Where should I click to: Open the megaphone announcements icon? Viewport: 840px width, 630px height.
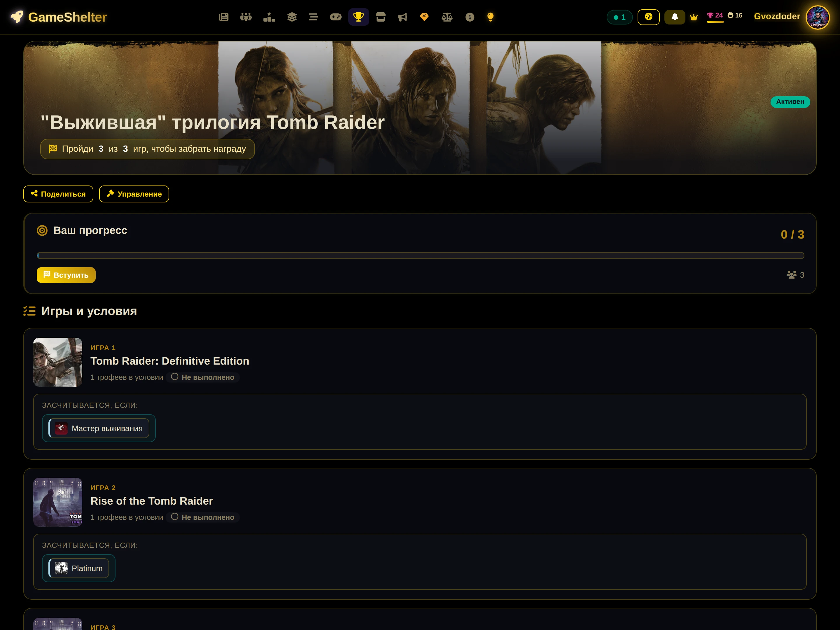(402, 17)
